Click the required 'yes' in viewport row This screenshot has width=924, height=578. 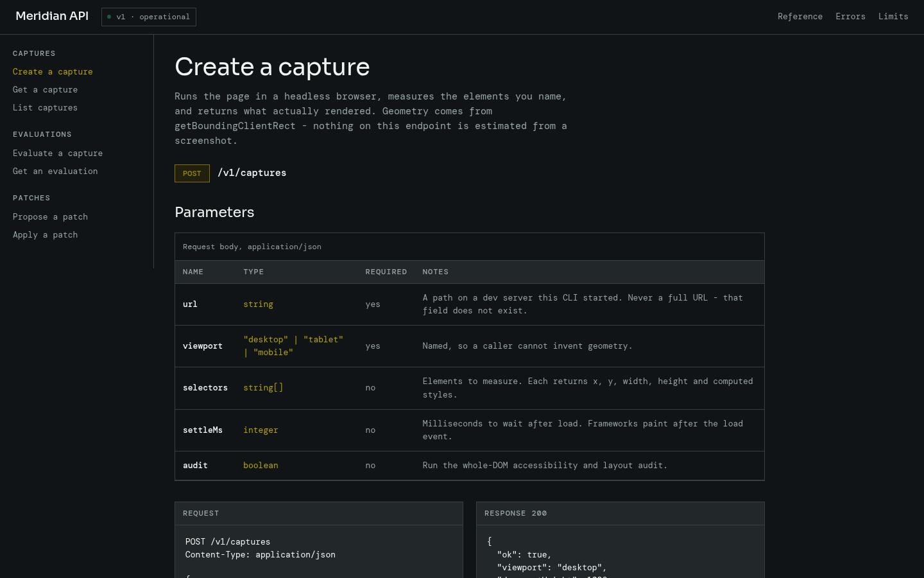tap(373, 346)
